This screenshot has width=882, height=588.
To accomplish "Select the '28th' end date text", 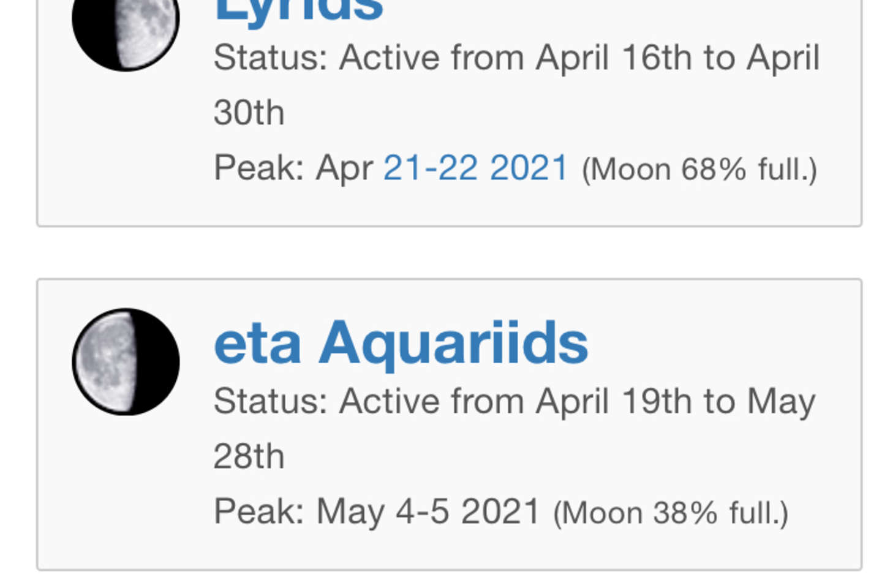I will pyautogui.click(x=249, y=457).
